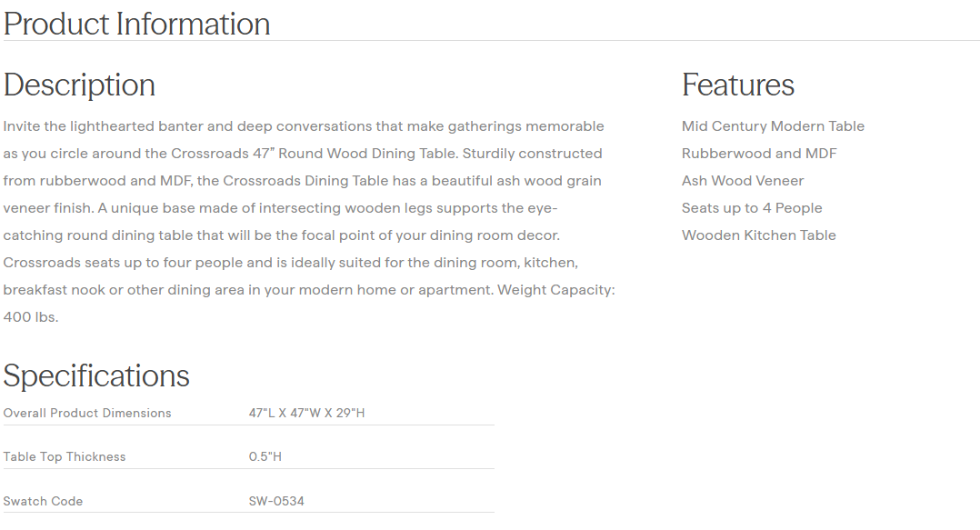The height and width of the screenshot is (530, 980).
Task: Click the Overall Product Dimensions label
Action: point(87,414)
